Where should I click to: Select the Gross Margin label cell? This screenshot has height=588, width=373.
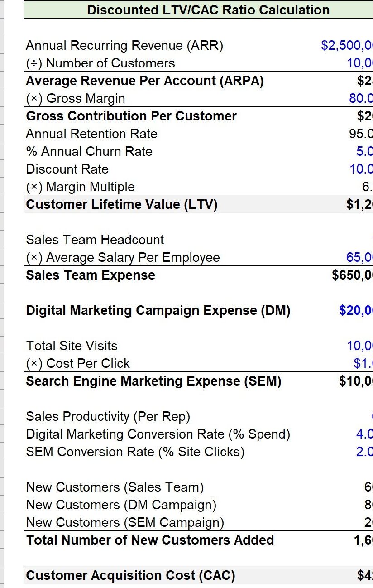[76, 98]
